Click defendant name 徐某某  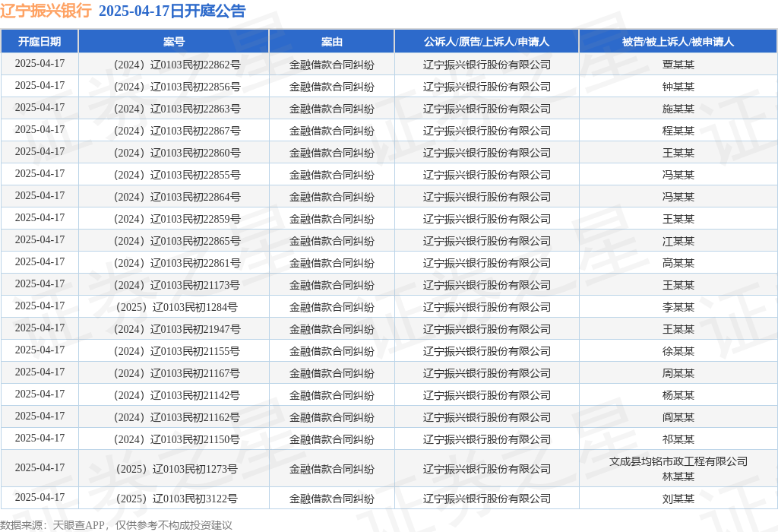click(678, 351)
